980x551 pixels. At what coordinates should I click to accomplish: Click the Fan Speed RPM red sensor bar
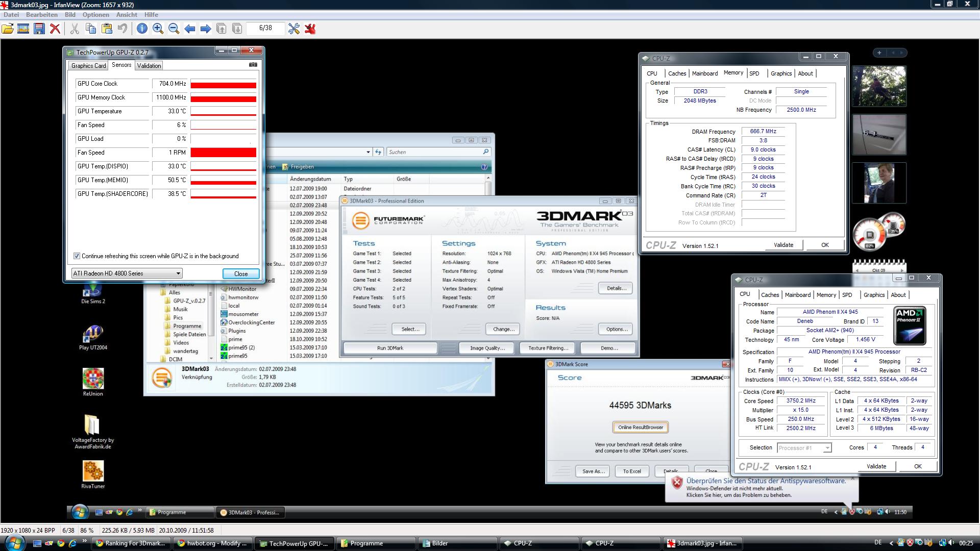point(223,153)
